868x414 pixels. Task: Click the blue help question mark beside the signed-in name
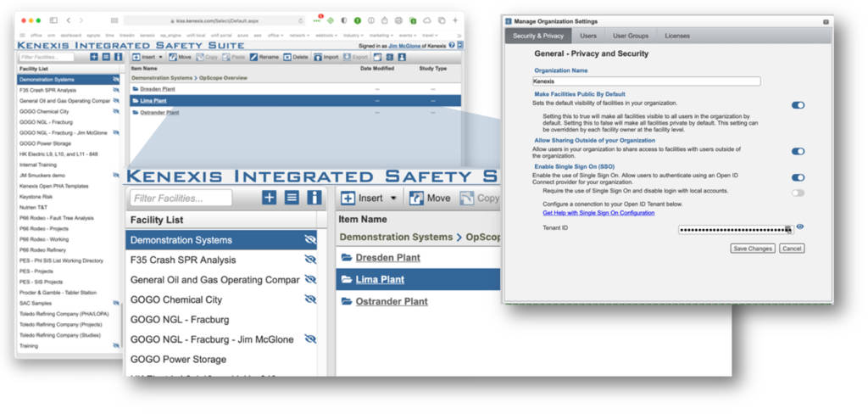coord(452,45)
